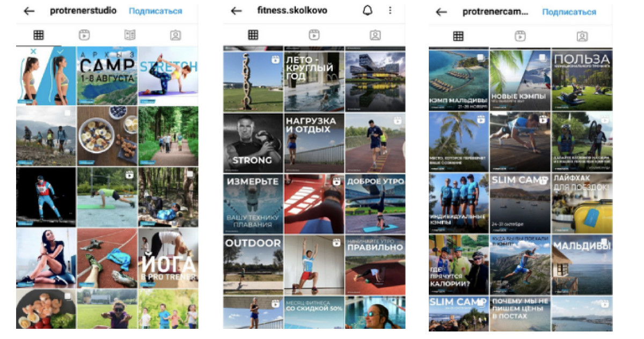This screenshot has height=339, width=644.
Task: Follow protrenercamp via Подписаться link
Action: point(569,12)
